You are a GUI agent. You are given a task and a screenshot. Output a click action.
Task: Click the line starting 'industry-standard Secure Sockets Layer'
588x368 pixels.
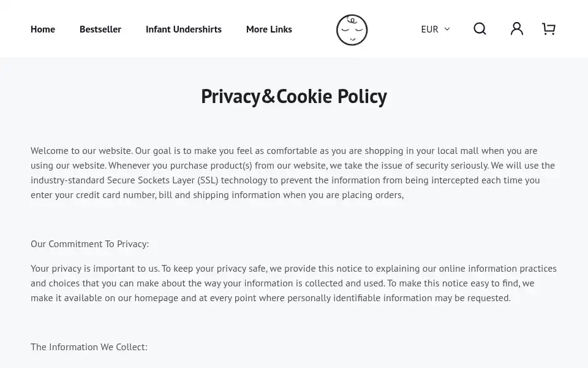pyautogui.click(x=285, y=180)
